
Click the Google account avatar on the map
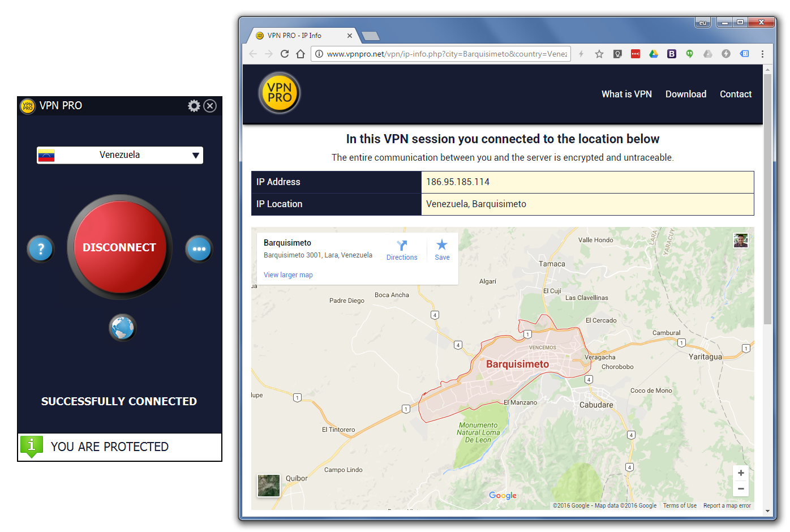pos(741,241)
